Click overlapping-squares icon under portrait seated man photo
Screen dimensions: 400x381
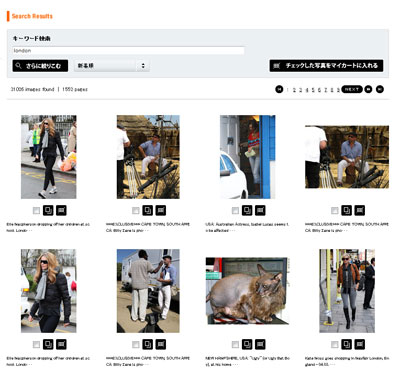(148, 210)
